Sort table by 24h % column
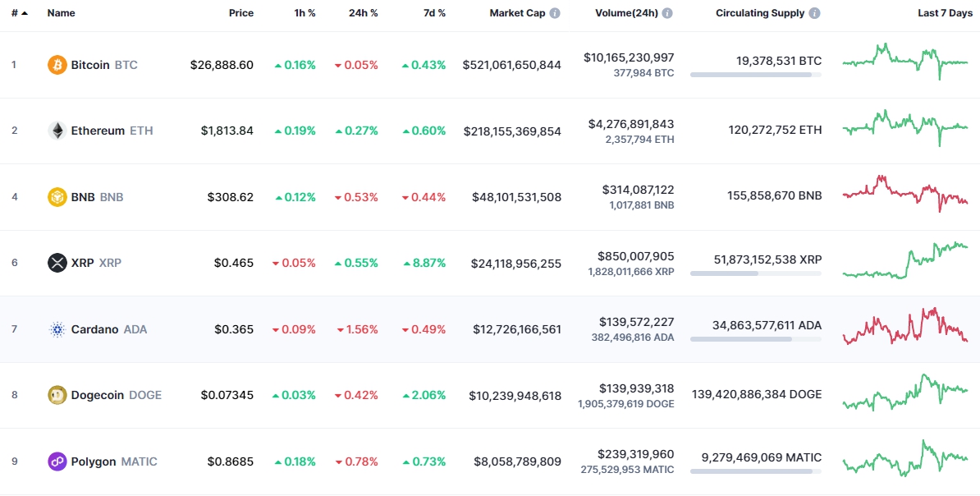980x496 pixels. click(363, 13)
